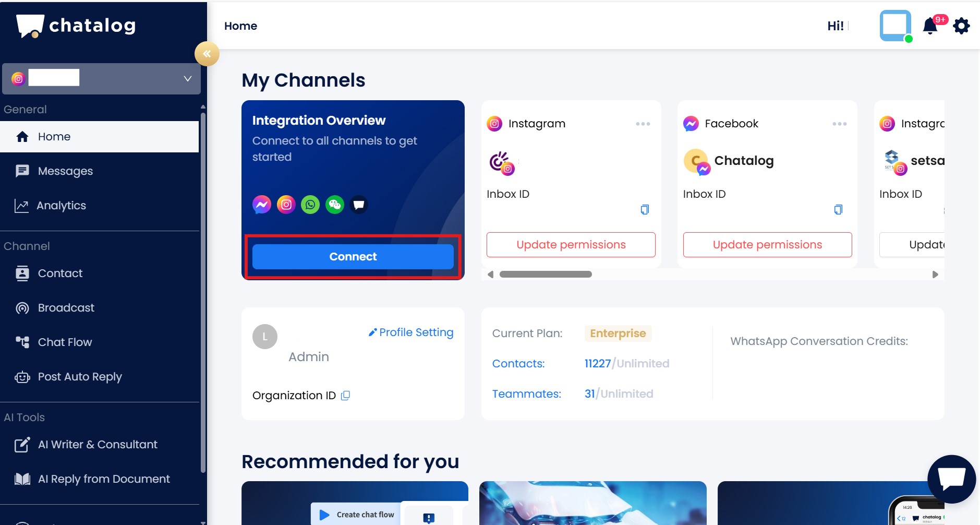Open the Facebook card three-dot menu

coord(839,124)
